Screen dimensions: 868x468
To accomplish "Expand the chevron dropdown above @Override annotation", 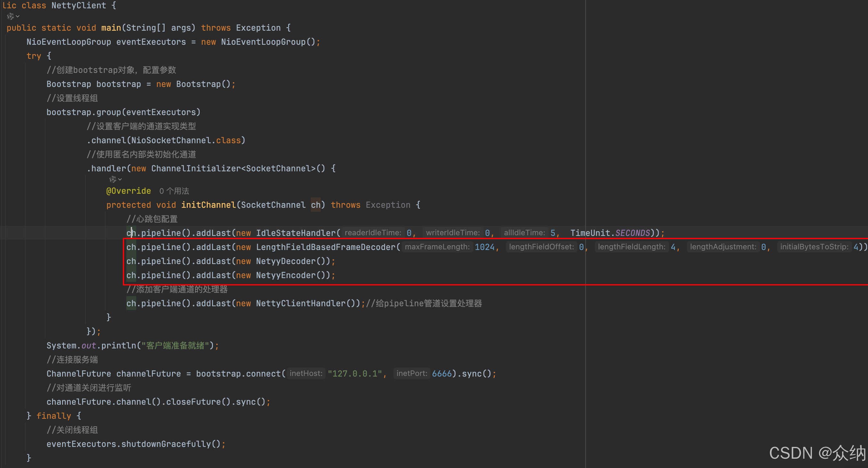I will (x=120, y=179).
